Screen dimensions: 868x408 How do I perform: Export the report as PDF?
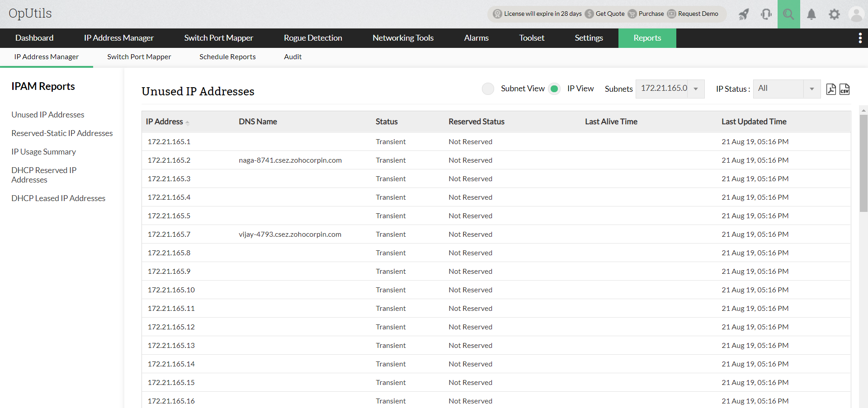(x=831, y=89)
